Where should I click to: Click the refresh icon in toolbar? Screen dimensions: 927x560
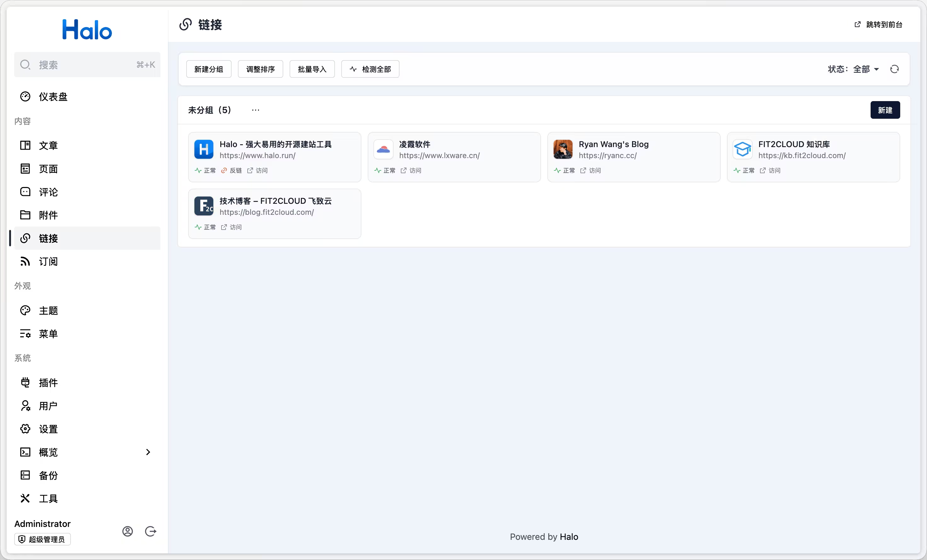point(895,69)
